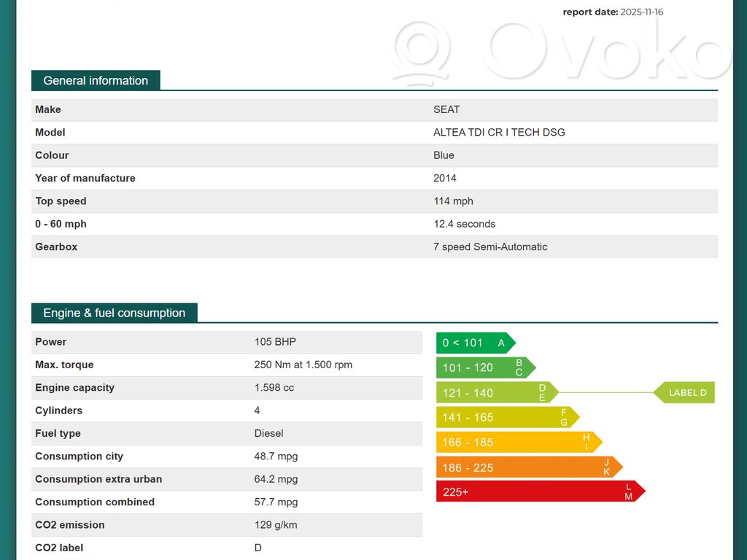Click the Power 105 BHP row
The image size is (747, 560).
227,342
